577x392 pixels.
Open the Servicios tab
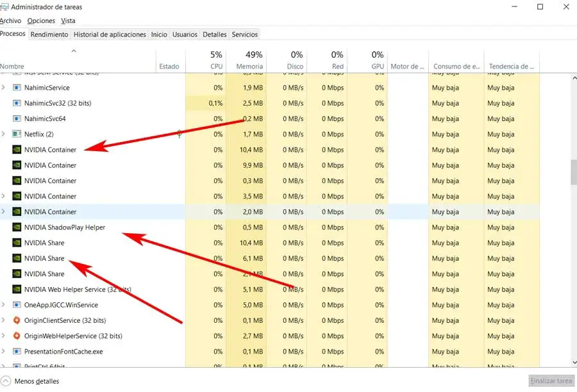[x=245, y=35]
